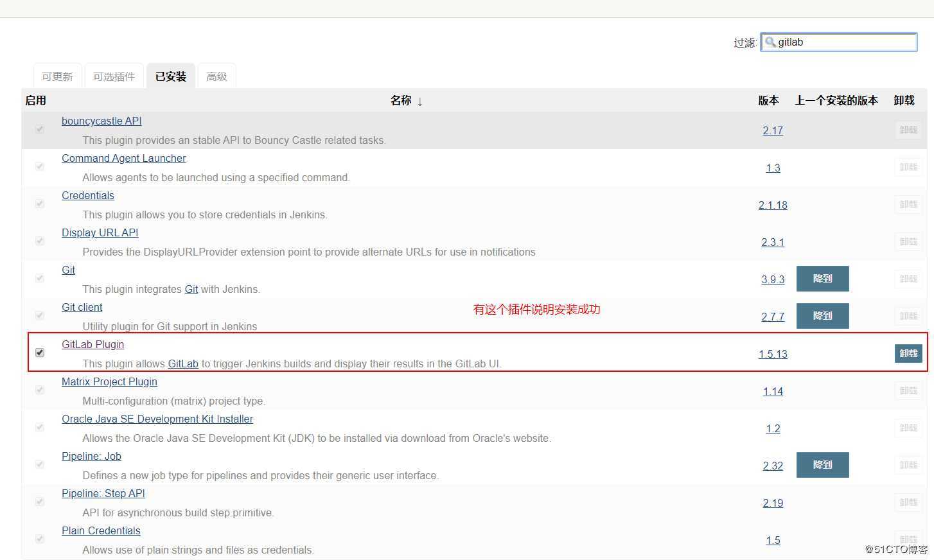Viewport: 934px width, 560px height.
Task: Open the GitLab Plugin name link
Action: click(93, 344)
